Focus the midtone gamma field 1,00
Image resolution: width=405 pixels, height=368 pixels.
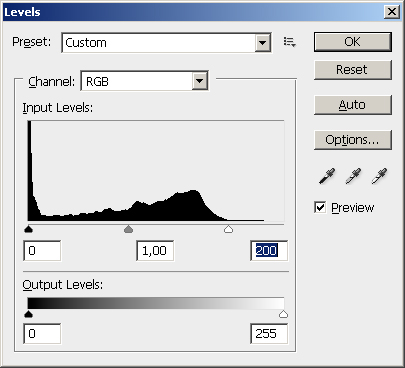155,251
